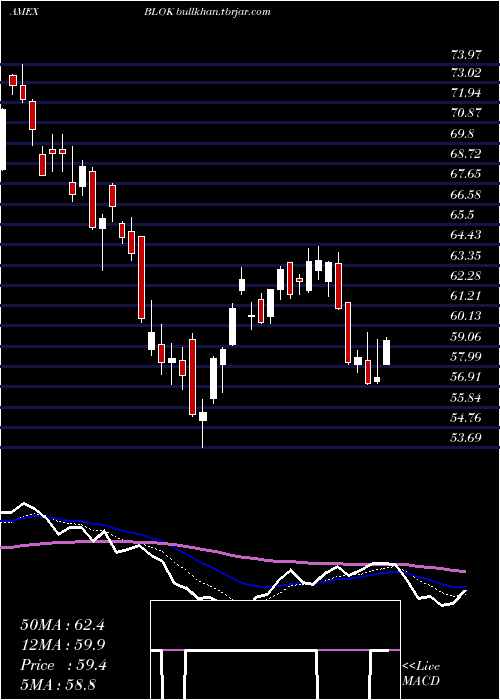Click the AMEX exchange label
The image size is (500, 700).
coord(24,12)
